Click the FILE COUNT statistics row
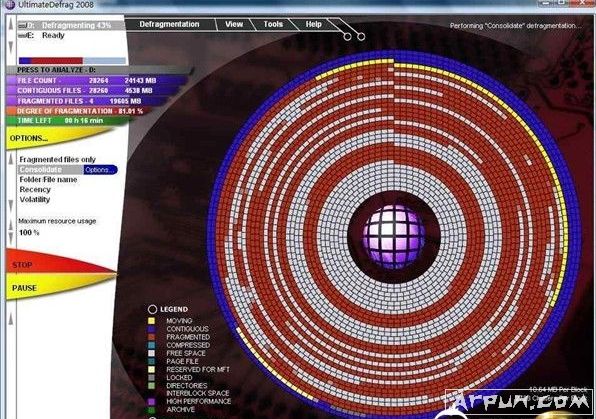The height and width of the screenshot is (419, 596). (x=97, y=80)
